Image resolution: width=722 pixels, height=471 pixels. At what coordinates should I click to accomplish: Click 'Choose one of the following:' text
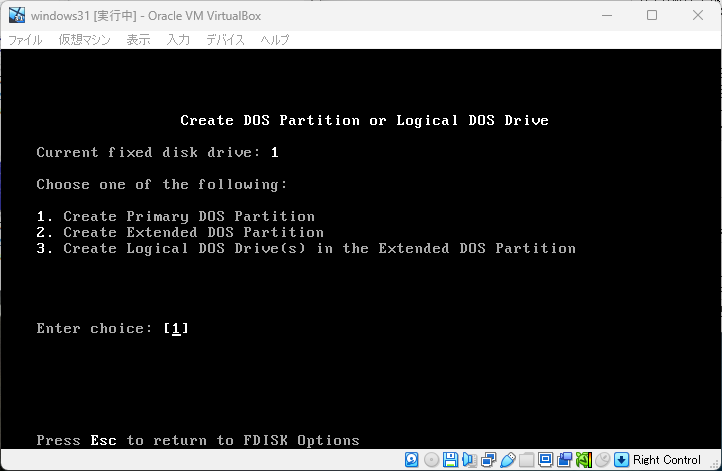[x=162, y=185]
